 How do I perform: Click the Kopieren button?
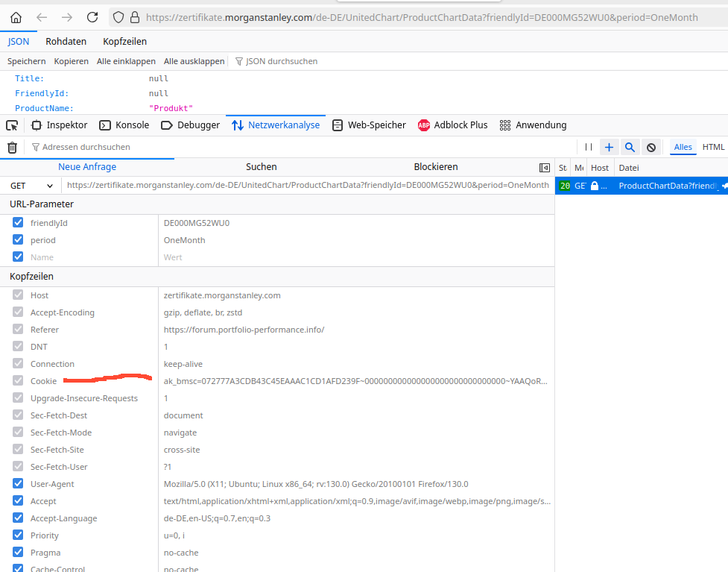(x=71, y=61)
